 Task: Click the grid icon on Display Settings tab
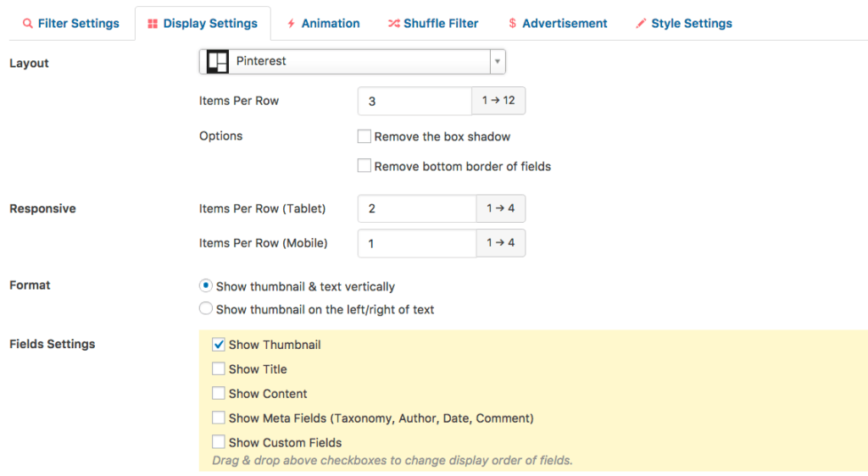tap(153, 24)
